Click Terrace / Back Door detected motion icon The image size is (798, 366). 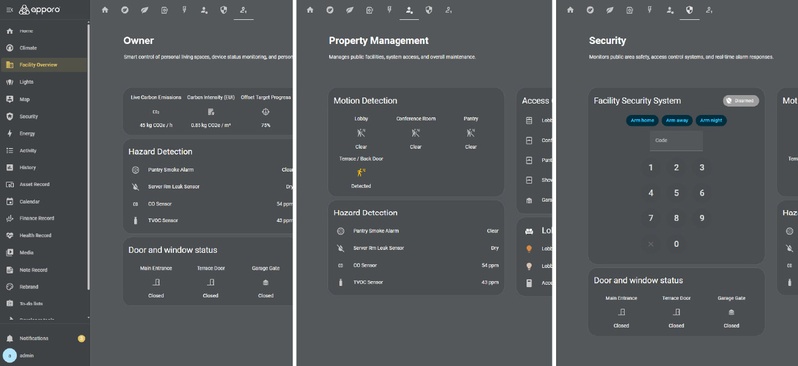pos(361,173)
